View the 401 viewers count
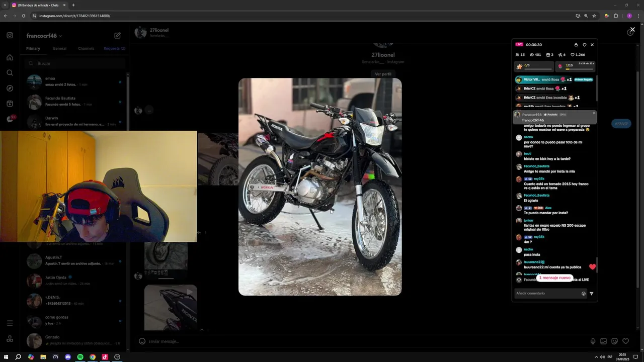This screenshot has width=644, height=362. (535, 55)
